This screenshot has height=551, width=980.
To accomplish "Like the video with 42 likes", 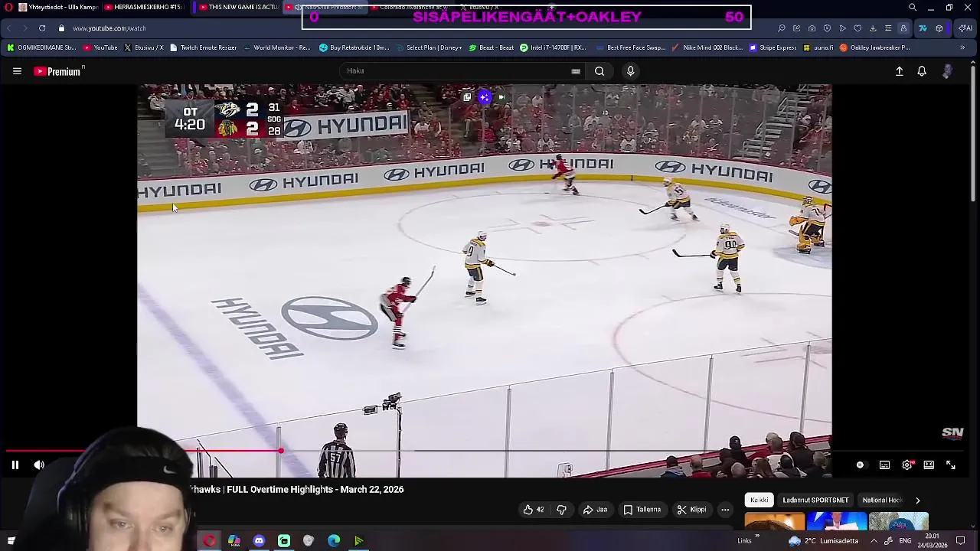I will [x=534, y=510].
